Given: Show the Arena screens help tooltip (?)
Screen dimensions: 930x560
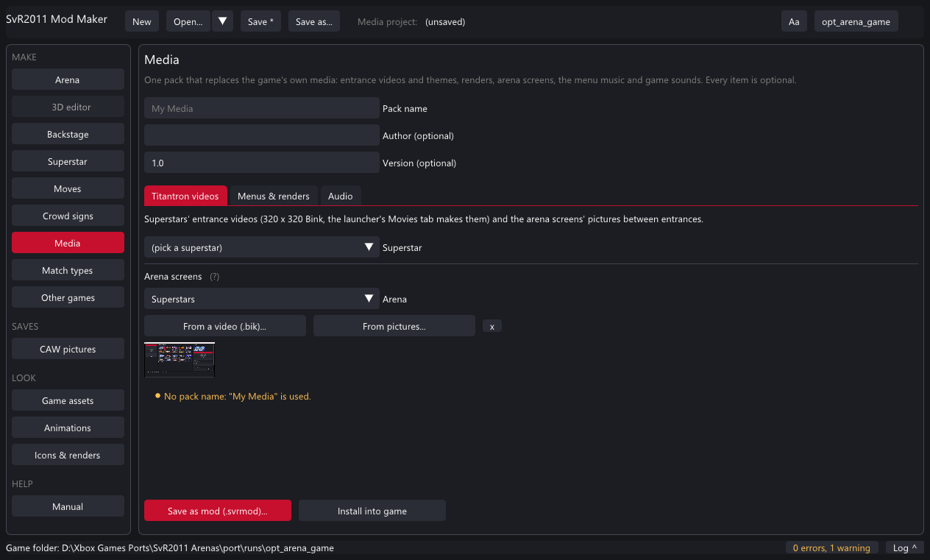Looking at the screenshot, I should click(215, 277).
